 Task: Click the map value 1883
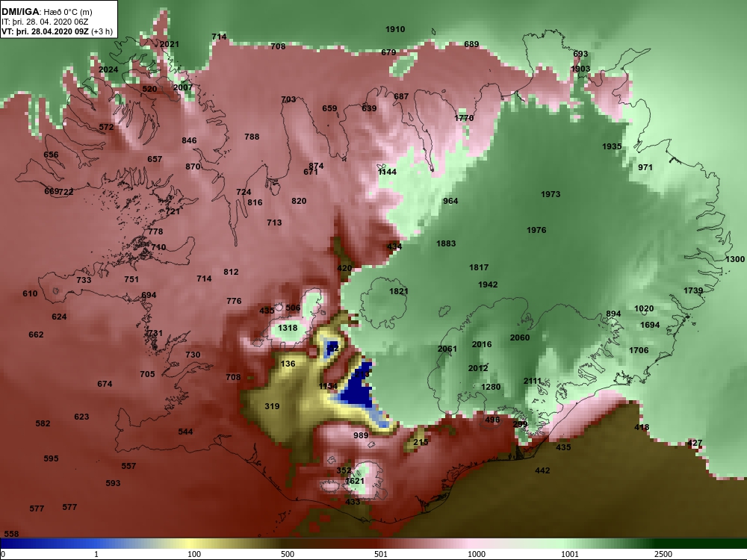(x=446, y=244)
